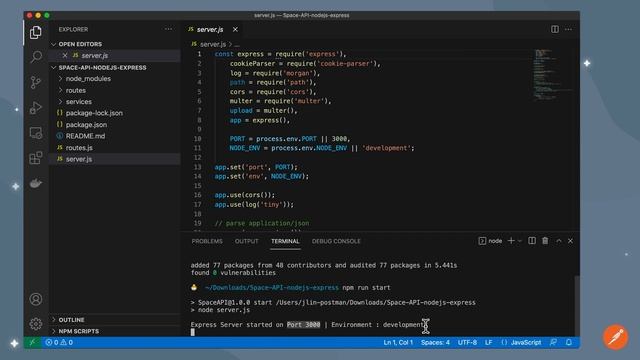
Task: Close the server.js editor tab
Action: tap(235, 29)
